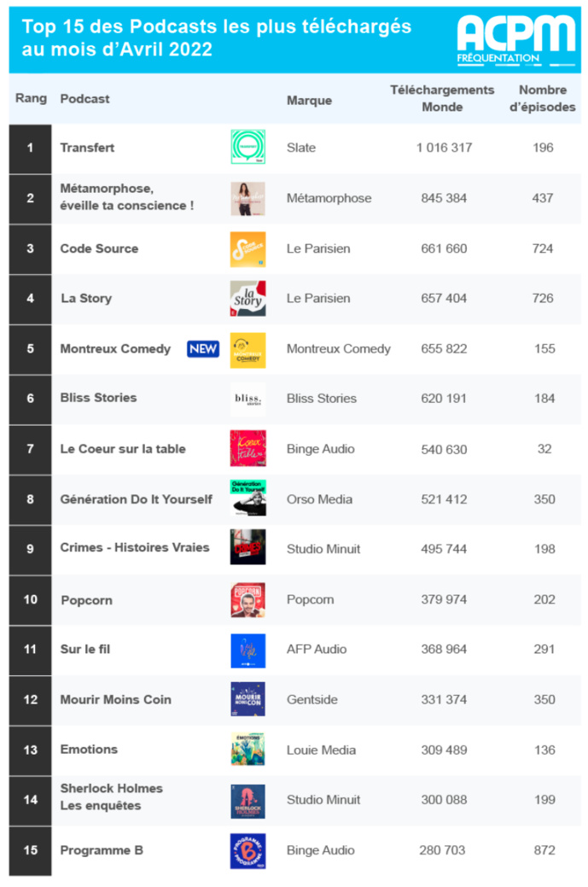
Task: Click the Métamorphose podcast cover photo
Action: [x=247, y=198]
